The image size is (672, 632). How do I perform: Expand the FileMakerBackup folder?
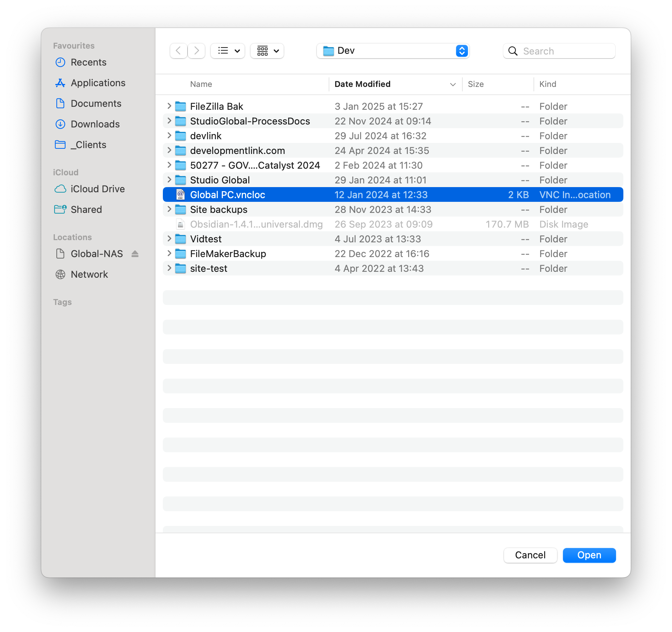click(x=169, y=253)
